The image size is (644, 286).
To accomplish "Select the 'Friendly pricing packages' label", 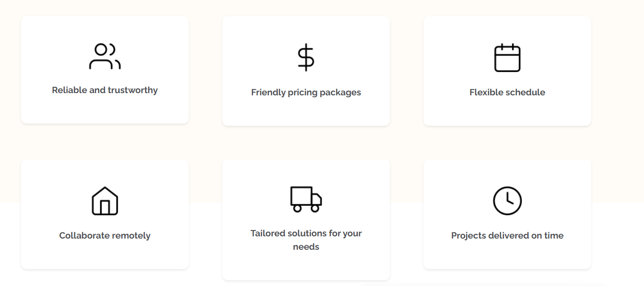I will (306, 93).
